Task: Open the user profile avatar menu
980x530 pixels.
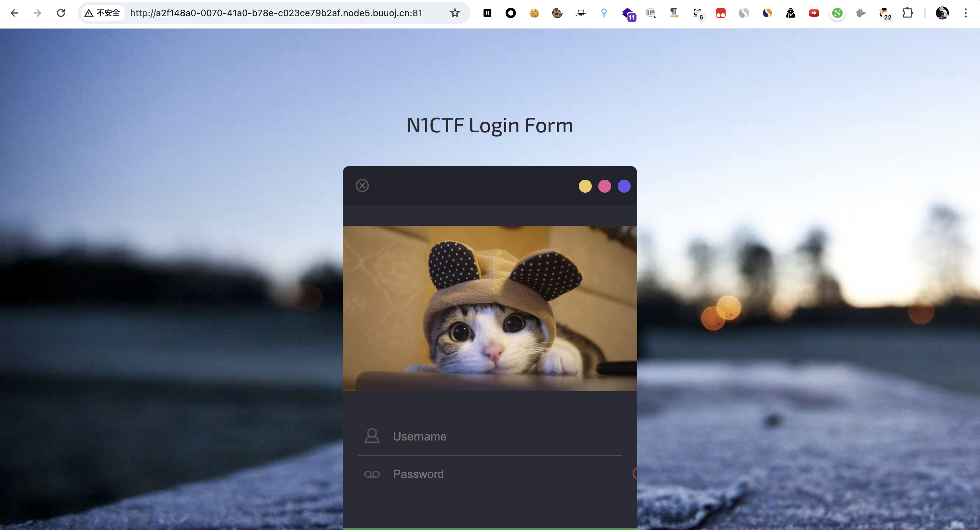Action: tap(942, 13)
